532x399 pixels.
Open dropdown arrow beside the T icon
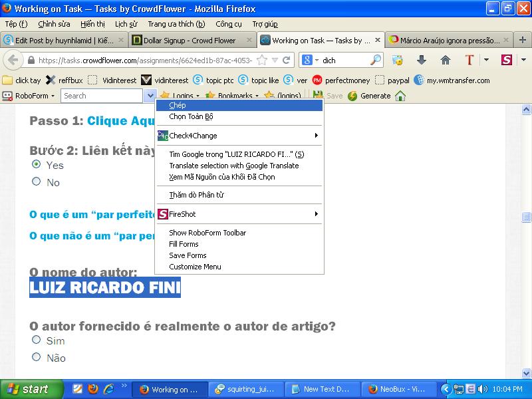coord(486,60)
